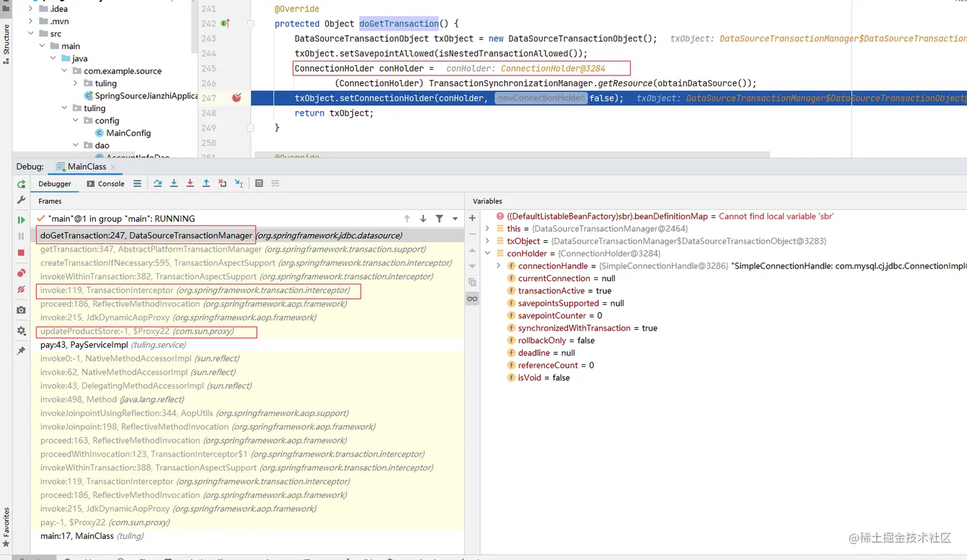The image size is (967, 560).
Task: Click the project tree vertical scrollbar
Action: [x=193, y=26]
